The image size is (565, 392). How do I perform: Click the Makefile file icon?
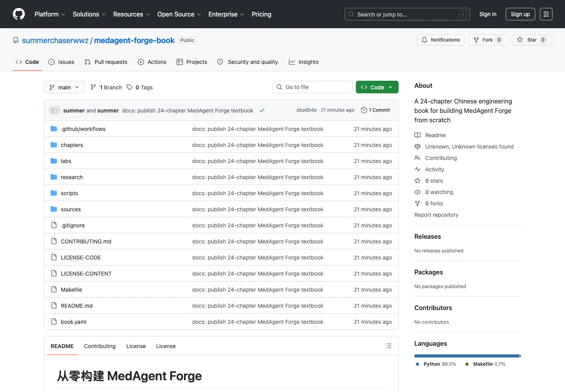pyautogui.click(x=54, y=290)
